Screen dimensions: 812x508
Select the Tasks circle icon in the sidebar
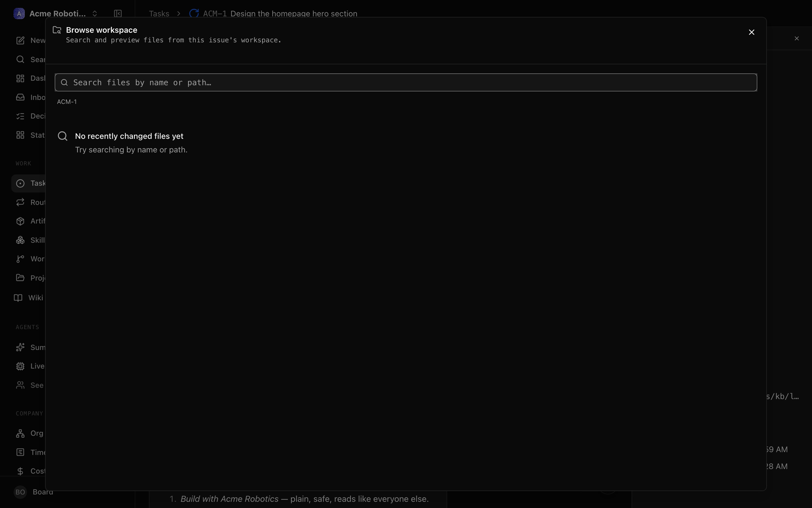click(20, 183)
